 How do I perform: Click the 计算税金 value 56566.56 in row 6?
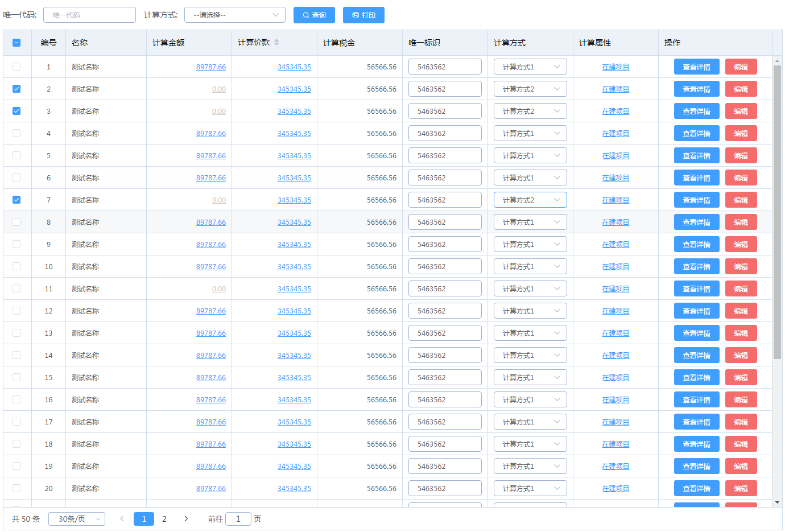coord(382,178)
